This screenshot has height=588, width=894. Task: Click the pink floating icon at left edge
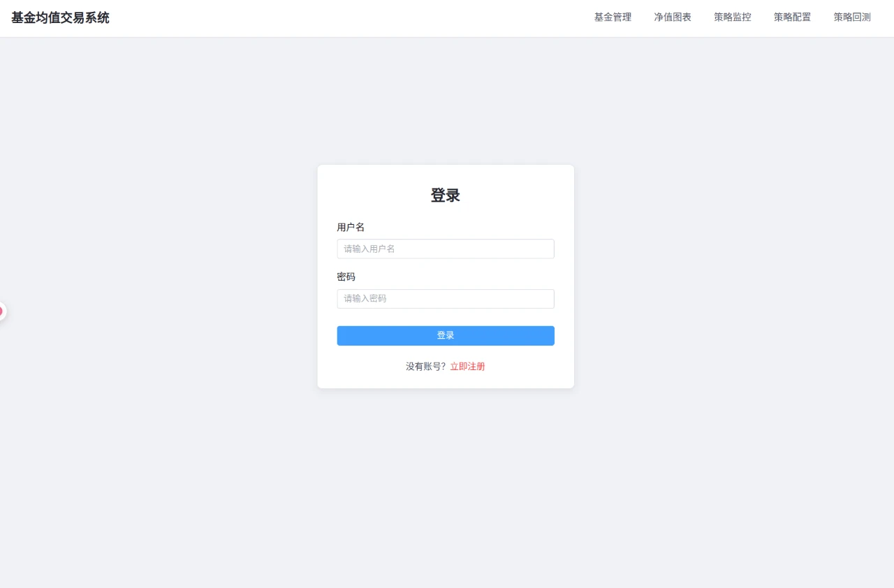click(2, 311)
